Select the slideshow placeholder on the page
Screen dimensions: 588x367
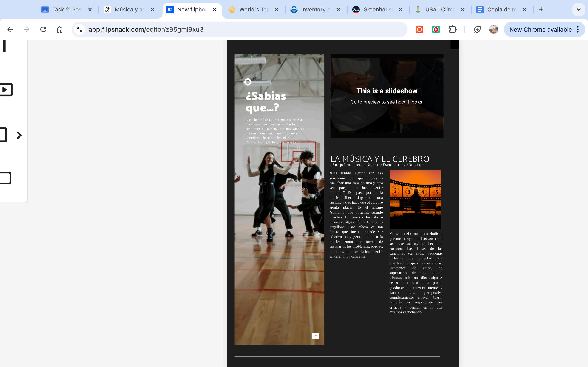point(387,96)
